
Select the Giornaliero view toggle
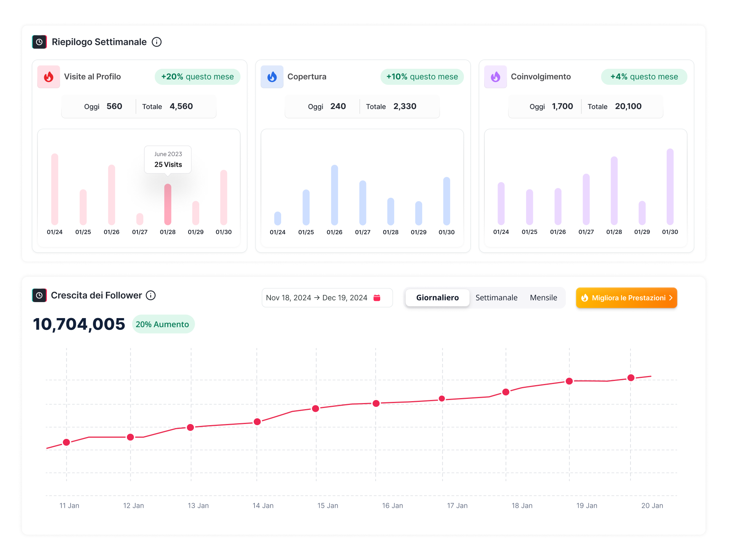click(x=437, y=298)
